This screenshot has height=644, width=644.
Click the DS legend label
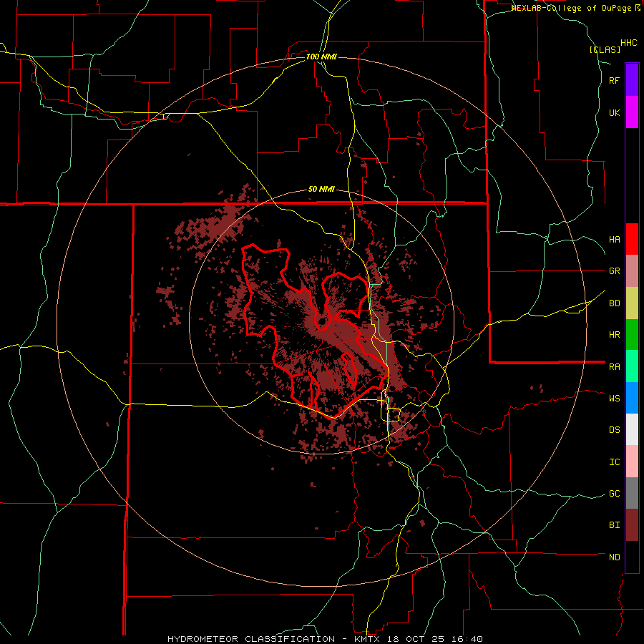click(x=614, y=430)
